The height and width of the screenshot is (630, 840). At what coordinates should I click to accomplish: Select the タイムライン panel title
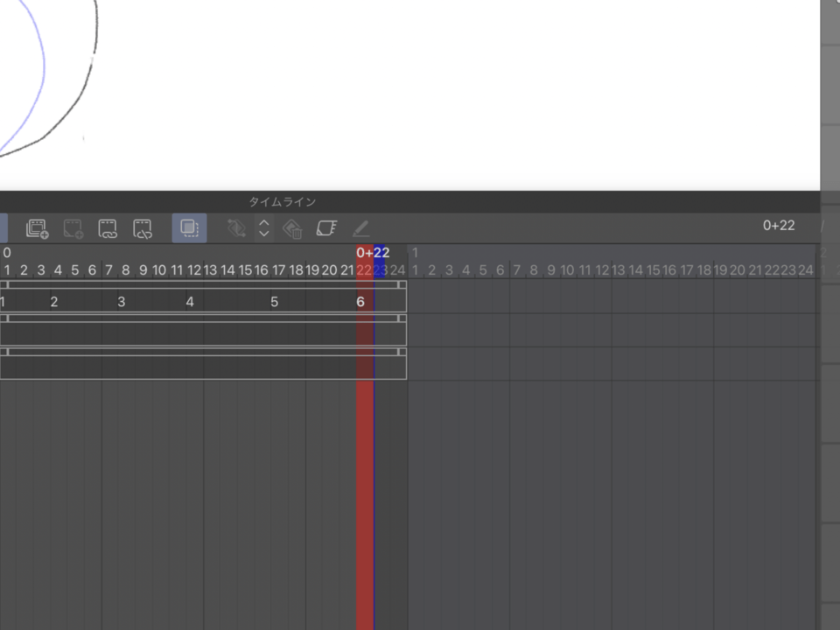tap(283, 202)
